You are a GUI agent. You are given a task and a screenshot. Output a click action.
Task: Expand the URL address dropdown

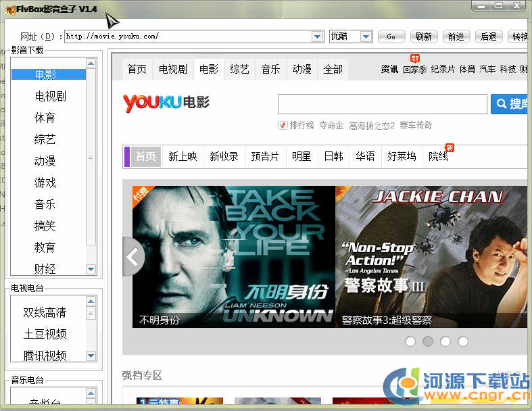(318, 37)
